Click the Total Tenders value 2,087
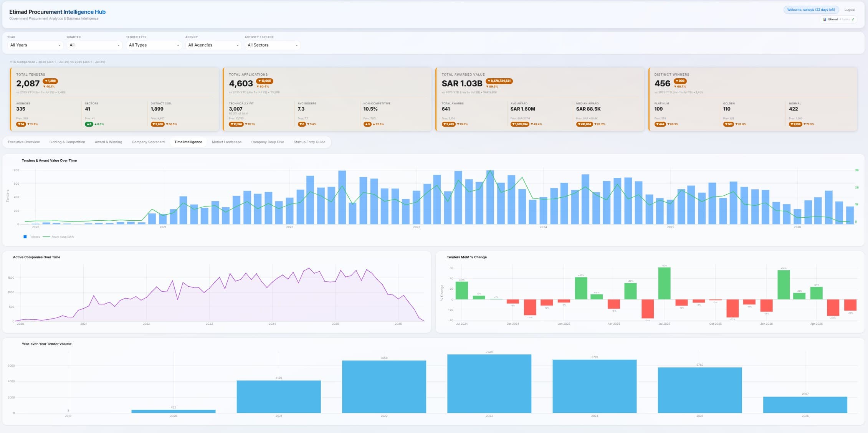Screen dimensions: 868x433 point(28,83)
